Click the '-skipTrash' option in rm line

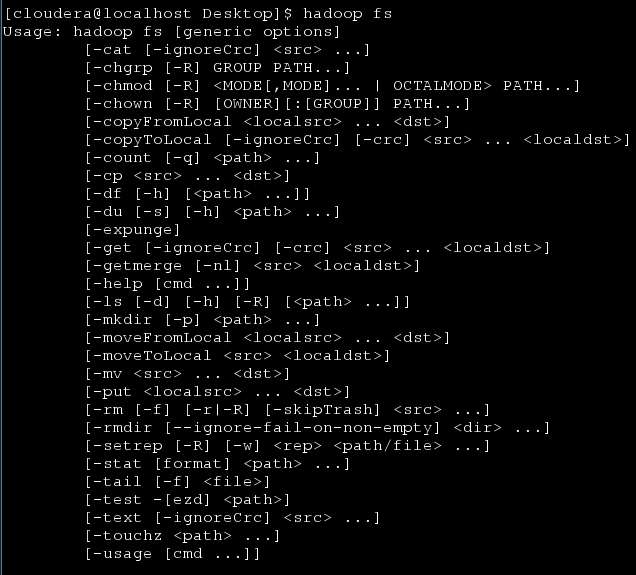coord(323,410)
